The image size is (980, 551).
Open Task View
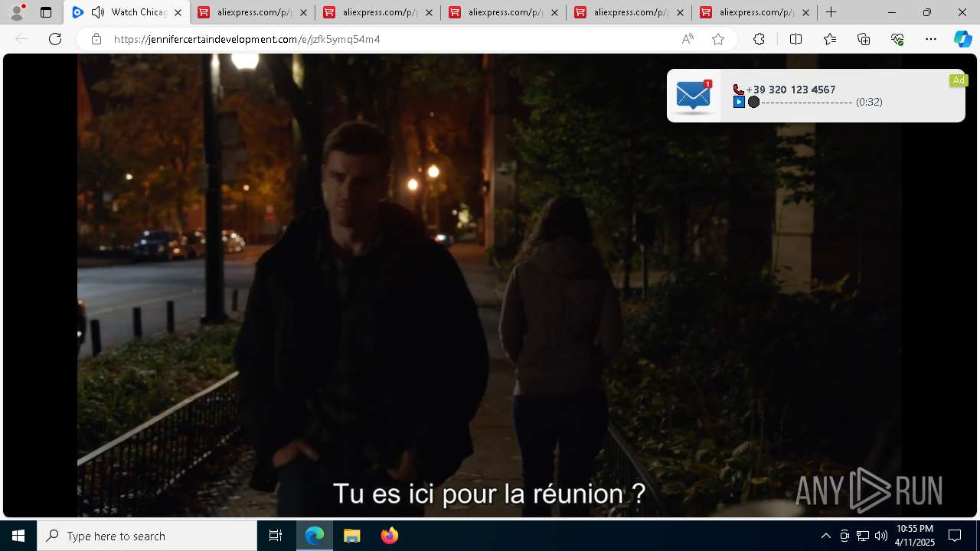pos(276,536)
